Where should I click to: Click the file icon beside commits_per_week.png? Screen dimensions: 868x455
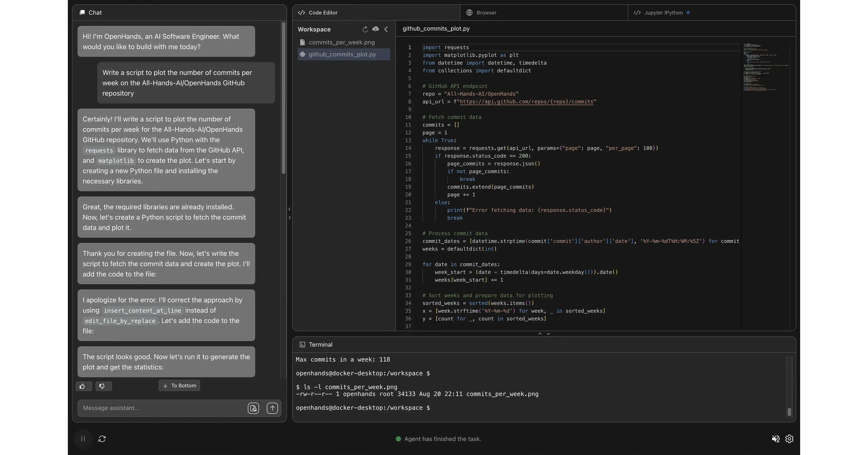point(302,42)
